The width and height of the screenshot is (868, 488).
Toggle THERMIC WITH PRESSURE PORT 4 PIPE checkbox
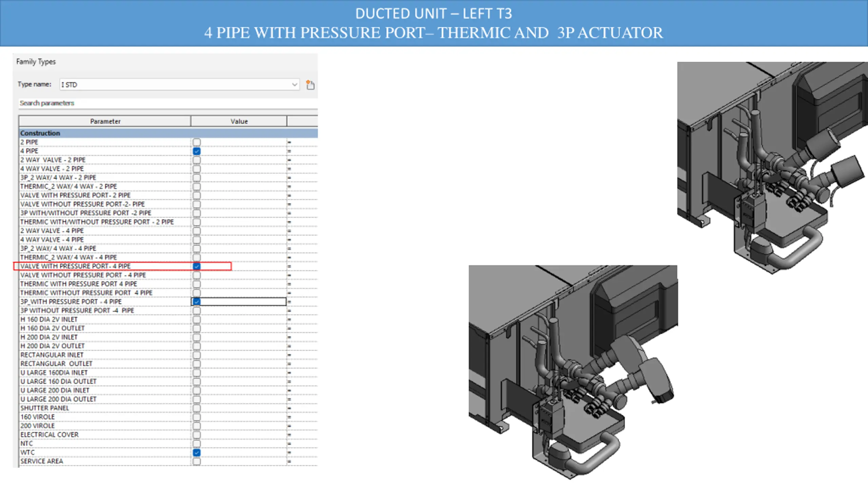point(197,284)
